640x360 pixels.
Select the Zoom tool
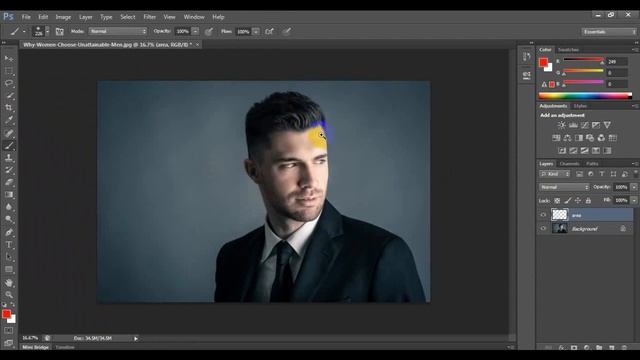(x=9, y=295)
